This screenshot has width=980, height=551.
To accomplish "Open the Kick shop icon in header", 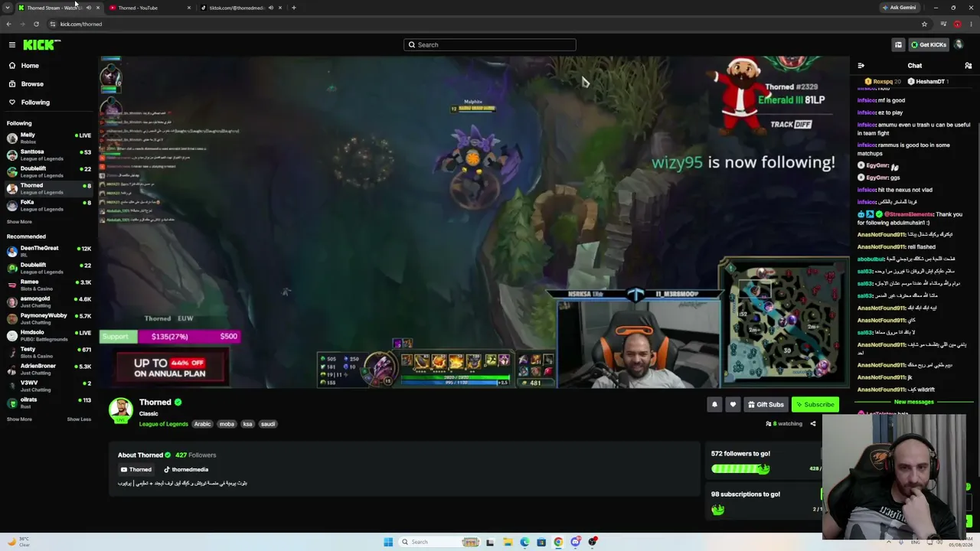I will [x=898, y=44].
